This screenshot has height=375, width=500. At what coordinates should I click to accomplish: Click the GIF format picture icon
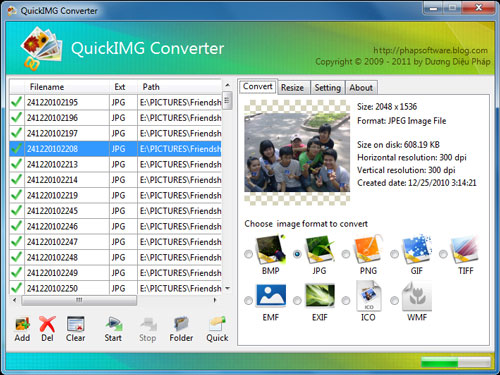[417, 249]
